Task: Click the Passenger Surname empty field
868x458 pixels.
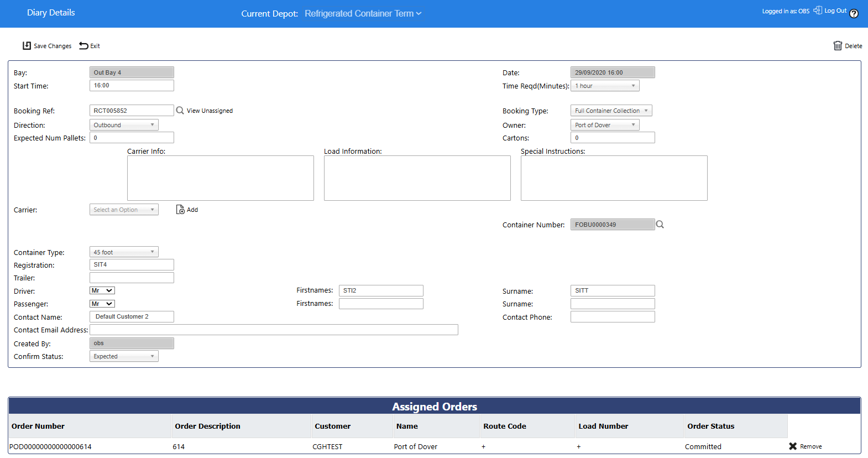Action: tap(613, 304)
